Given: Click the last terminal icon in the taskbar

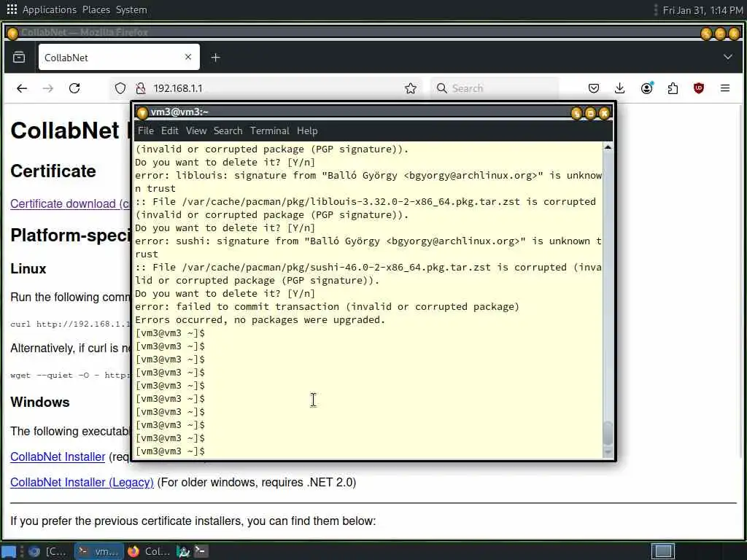Looking at the screenshot, I should pyautogui.click(x=201, y=551).
